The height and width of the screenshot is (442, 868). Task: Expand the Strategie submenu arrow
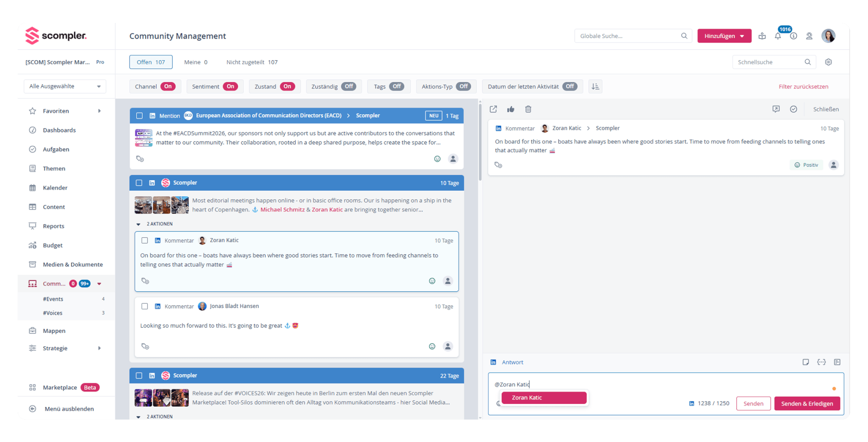click(100, 348)
